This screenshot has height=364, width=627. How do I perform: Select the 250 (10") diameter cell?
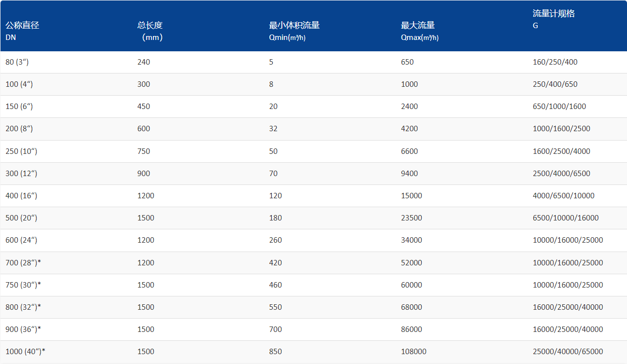click(x=21, y=151)
